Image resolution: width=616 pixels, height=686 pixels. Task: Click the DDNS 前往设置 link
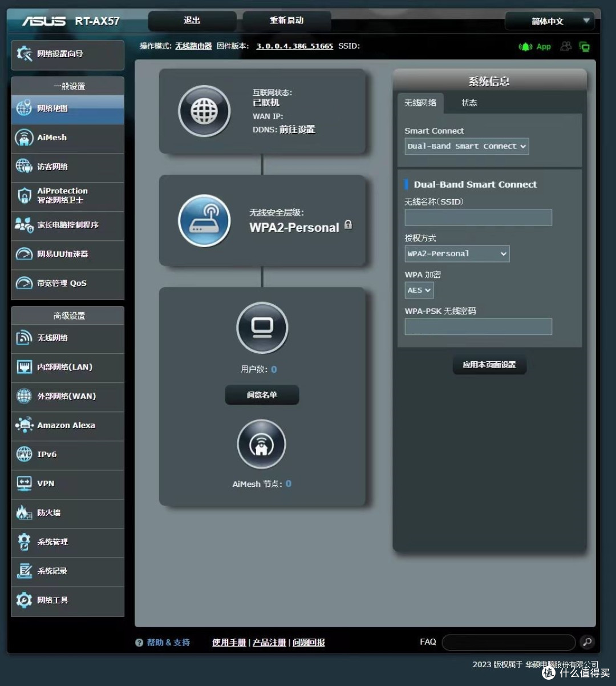pos(297,130)
